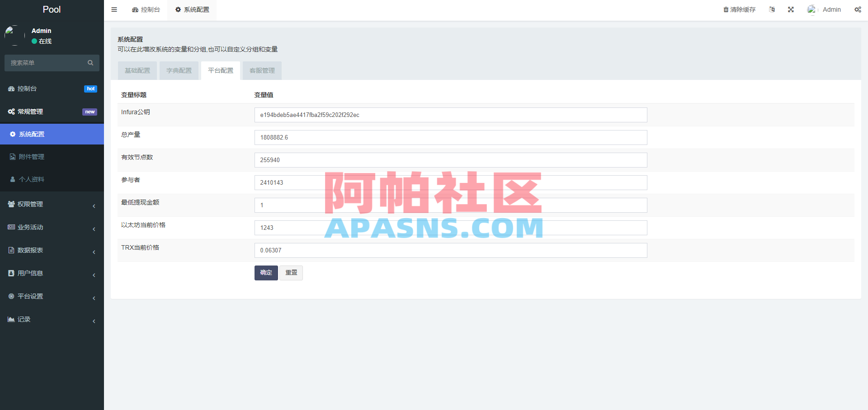Click the user icon beside 个人资料
868x410 pixels.
[x=12, y=179]
